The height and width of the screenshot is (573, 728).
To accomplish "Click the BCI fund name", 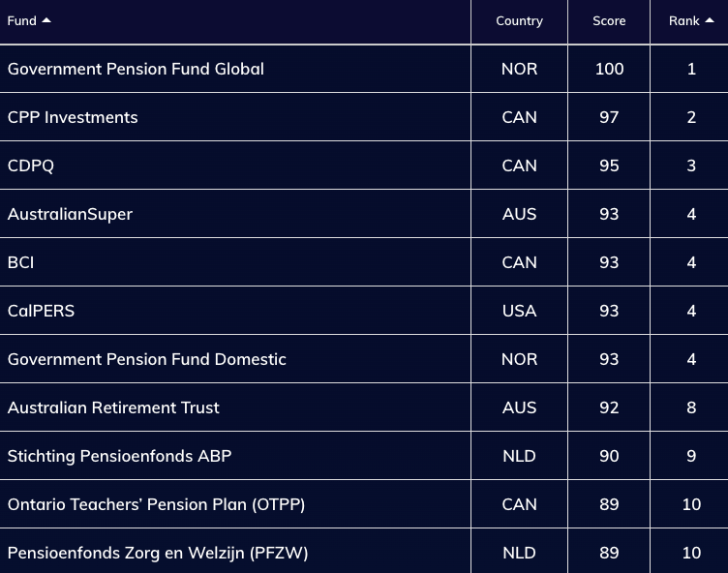I will tap(20, 262).
